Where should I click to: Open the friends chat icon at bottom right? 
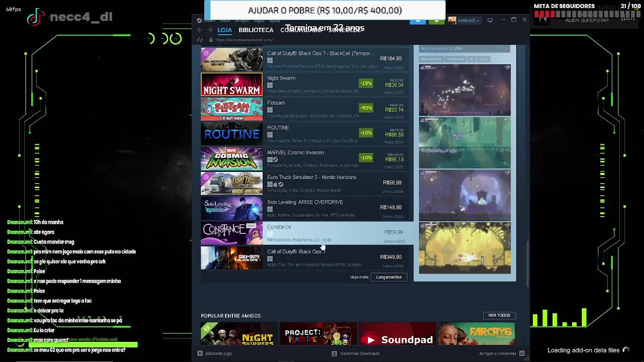(x=522, y=353)
